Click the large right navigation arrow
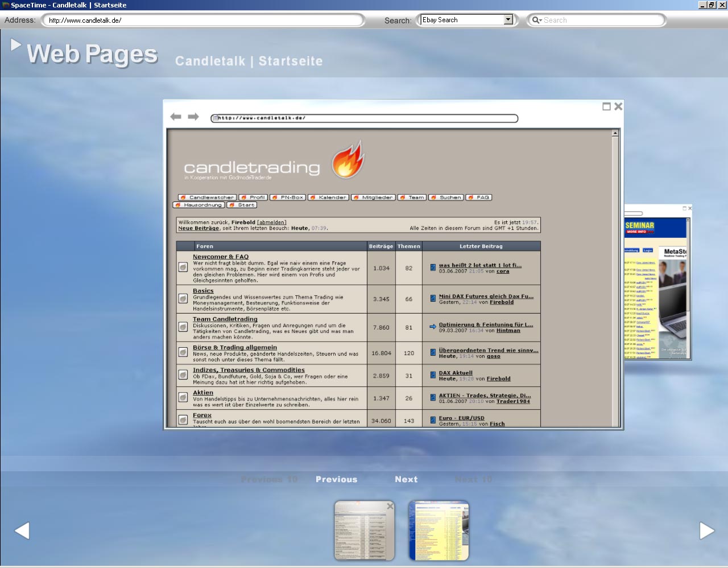 [706, 530]
